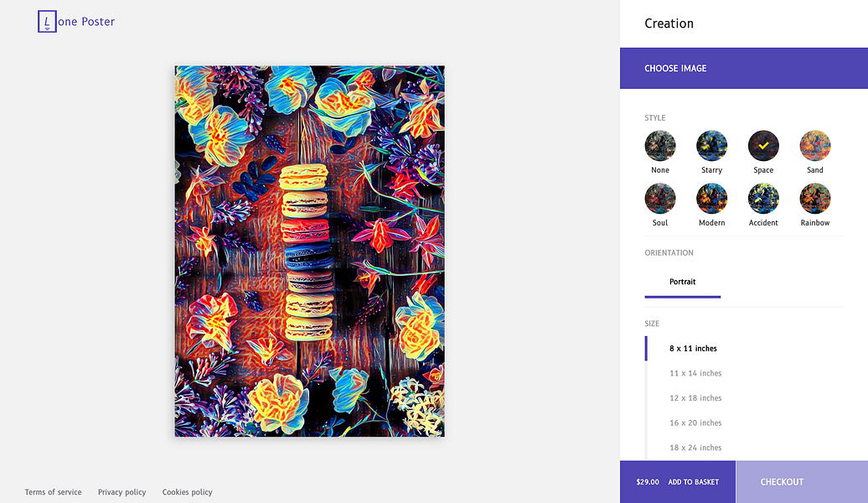Viewport: 868px width, 503px height.
Task: Click the poster preview image
Action: (x=309, y=251)
